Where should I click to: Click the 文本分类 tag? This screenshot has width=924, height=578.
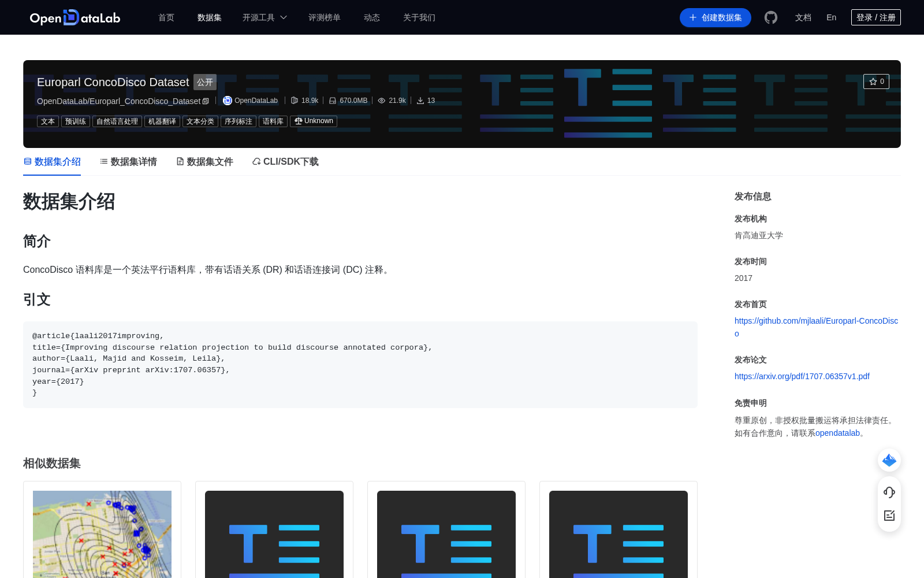coord(200,121)
